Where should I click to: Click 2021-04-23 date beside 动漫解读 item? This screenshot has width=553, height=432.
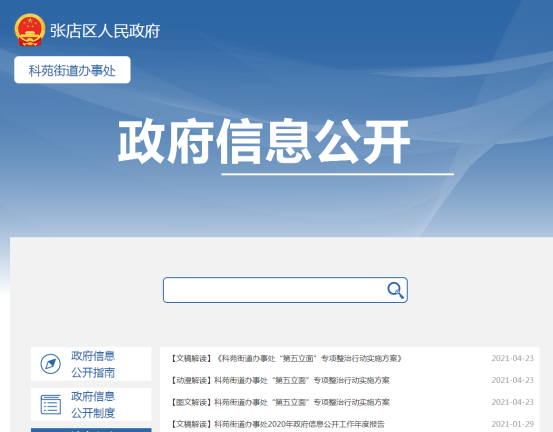(x=512, y=380)
